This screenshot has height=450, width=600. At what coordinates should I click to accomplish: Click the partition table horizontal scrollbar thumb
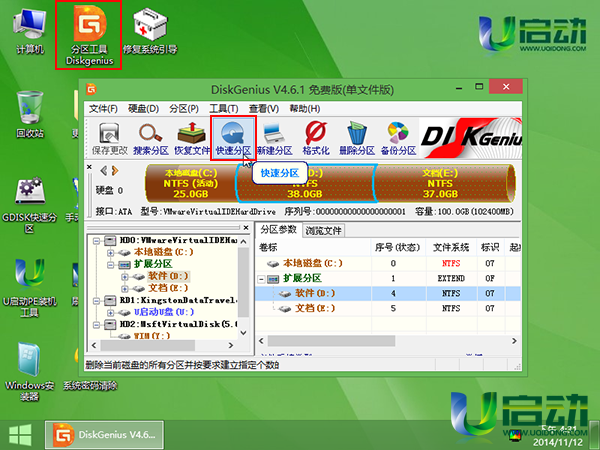[331, 341]
